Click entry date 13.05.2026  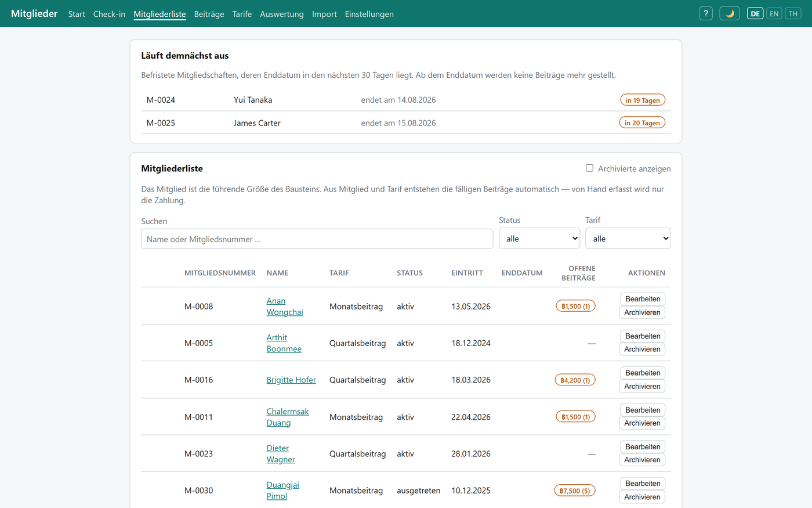pyautogui.click(x=471, y=307)
